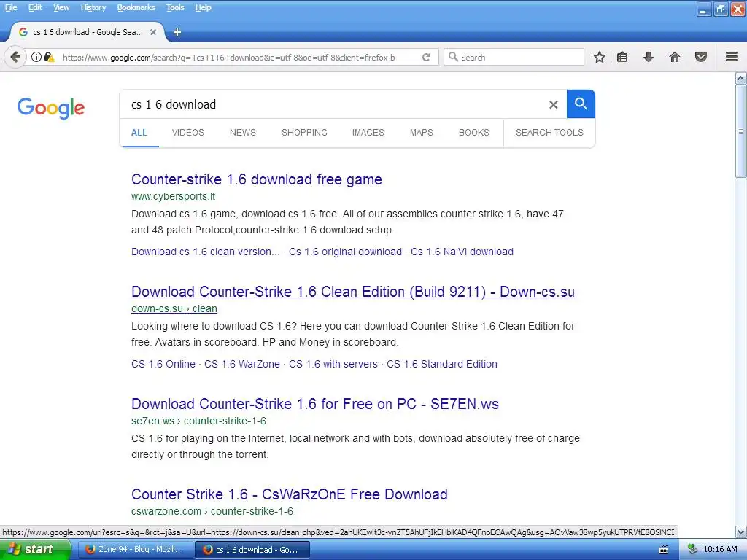747x560 pixels.
Task: Open the 'CS 1.6 Online' sitelink
Action: pos(163,365)
